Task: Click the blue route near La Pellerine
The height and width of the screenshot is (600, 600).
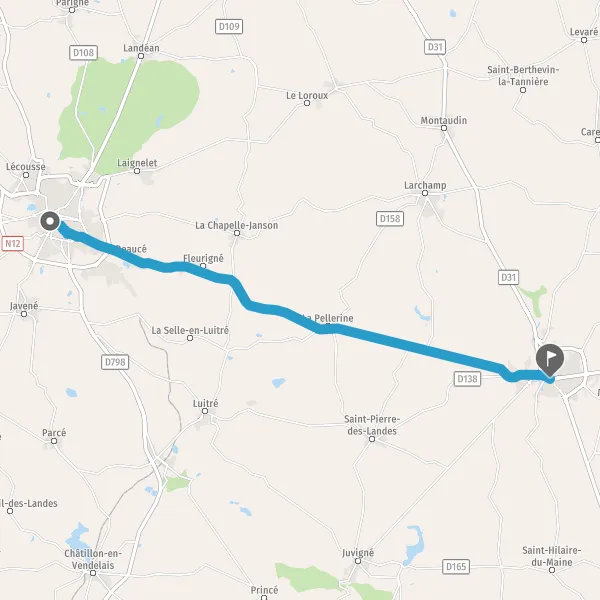Action: coord(325,329)
